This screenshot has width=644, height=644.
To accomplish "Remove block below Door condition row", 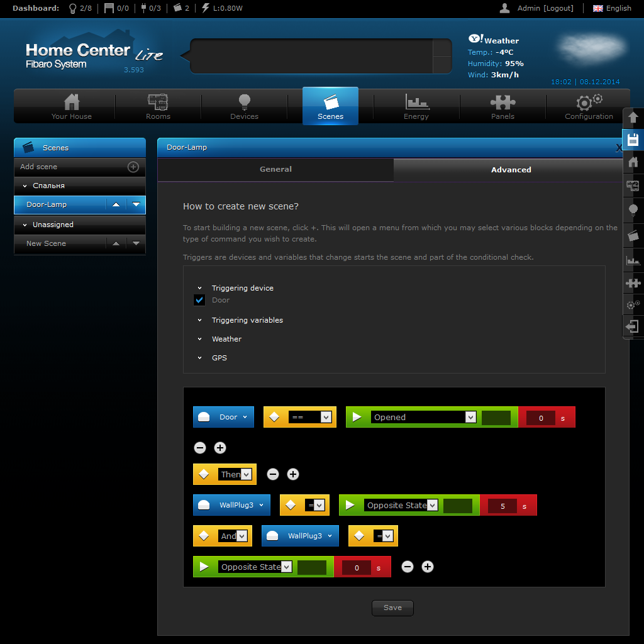I will tap(200, 448).
